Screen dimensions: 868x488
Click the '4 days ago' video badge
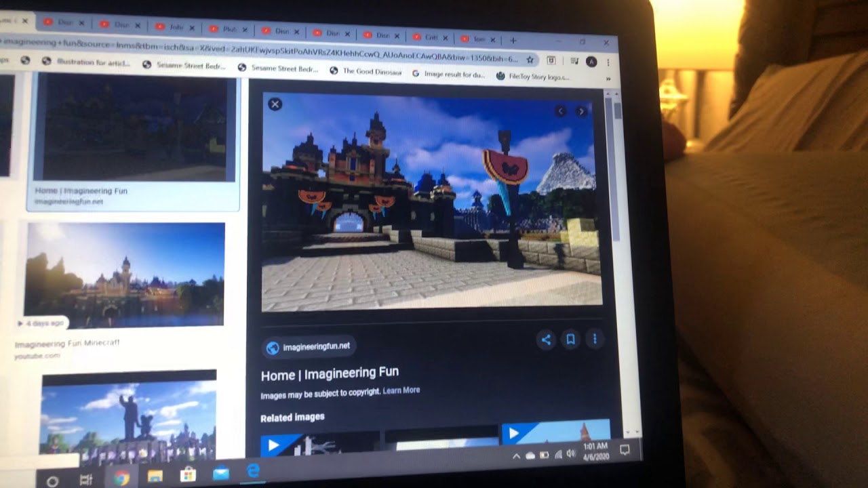pos(43,323)
